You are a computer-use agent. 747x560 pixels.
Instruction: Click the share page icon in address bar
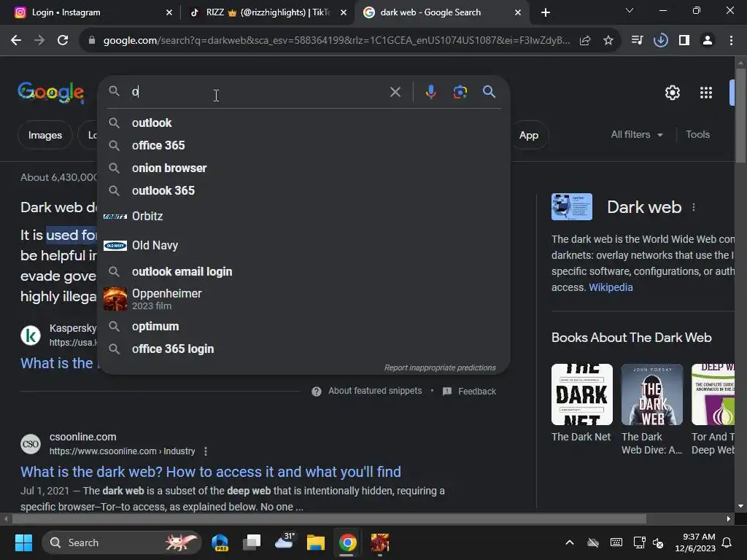[585, 41]
